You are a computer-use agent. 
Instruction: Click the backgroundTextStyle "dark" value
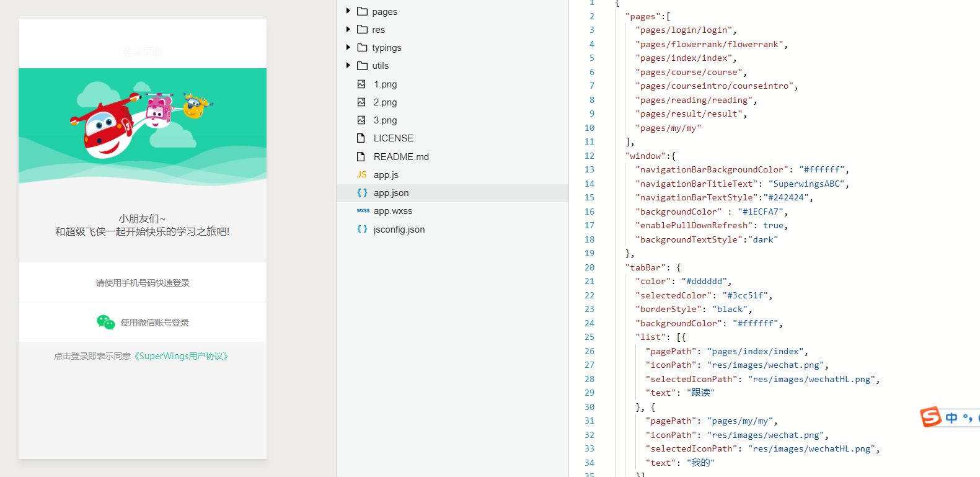763,239
